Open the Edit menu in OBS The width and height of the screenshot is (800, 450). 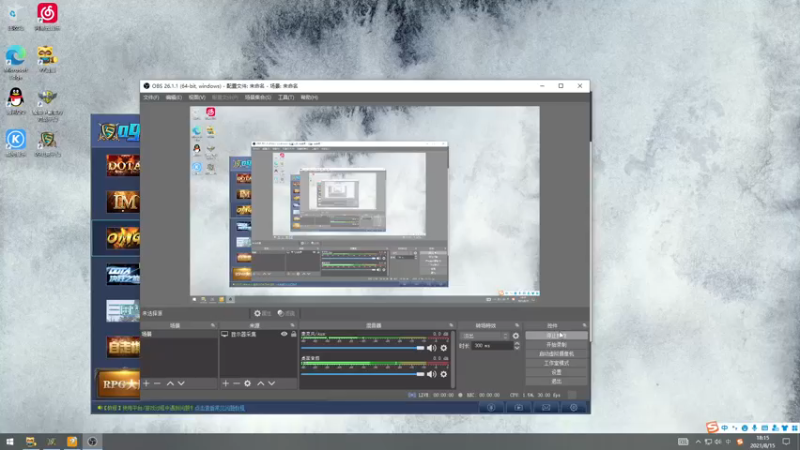coord(173,97)
